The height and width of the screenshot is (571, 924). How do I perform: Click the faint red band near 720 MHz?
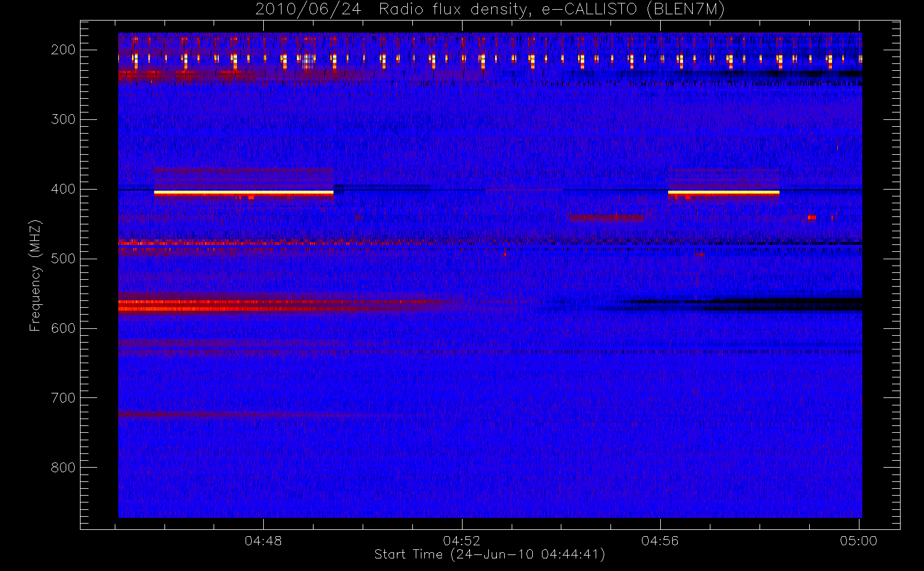pyautogui.click(x=228, y=413)
